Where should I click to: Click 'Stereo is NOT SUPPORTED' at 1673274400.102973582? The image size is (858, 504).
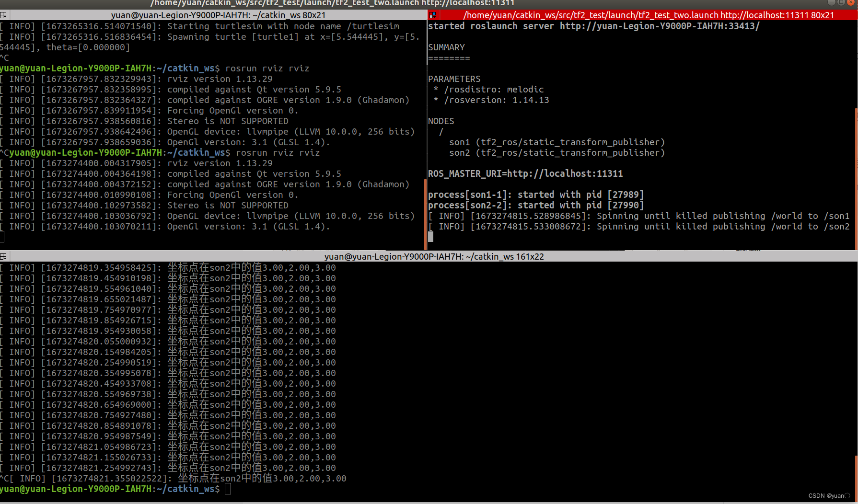click(144, 206)
